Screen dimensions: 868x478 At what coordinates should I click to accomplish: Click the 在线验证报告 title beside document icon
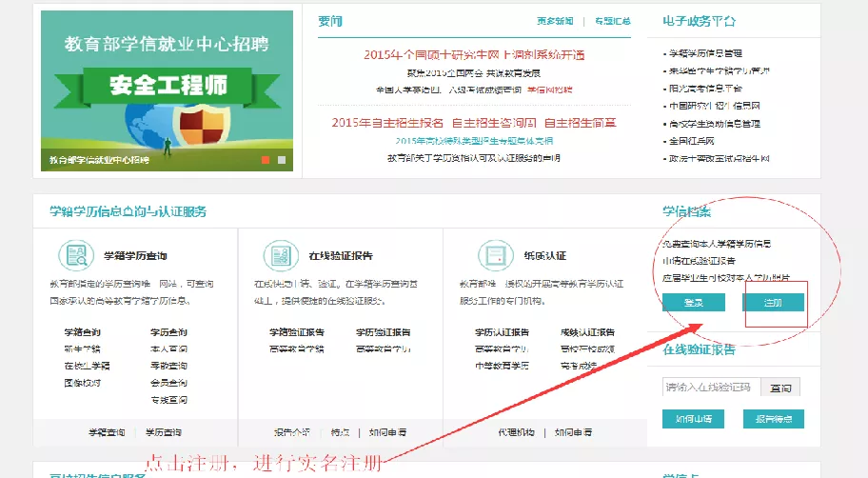(x=341, y=256)
